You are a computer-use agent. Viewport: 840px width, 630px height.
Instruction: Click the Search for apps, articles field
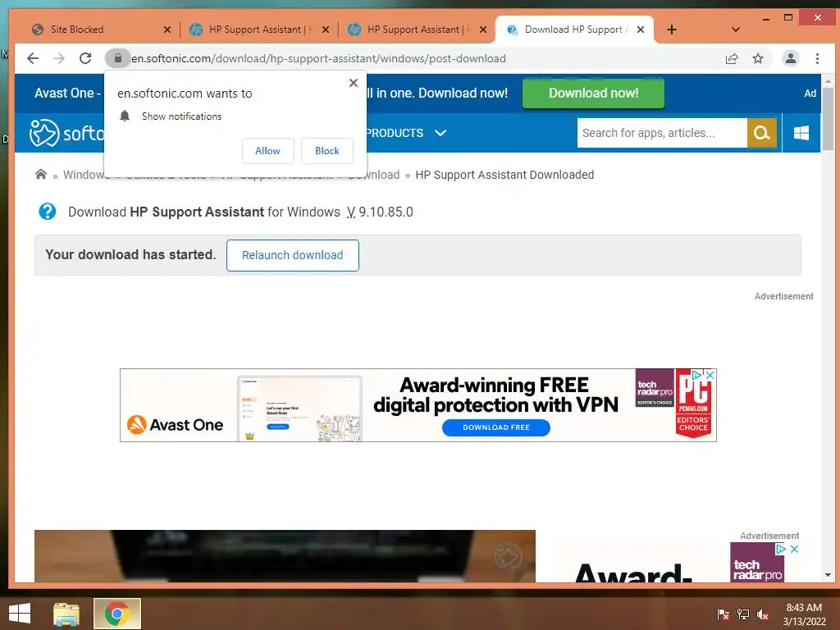[x=662, y=133]
